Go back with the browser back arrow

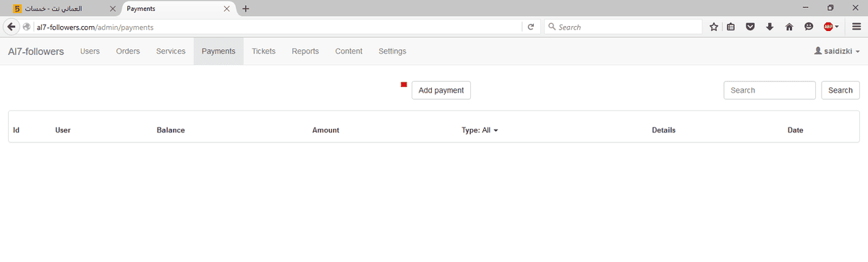coord(11,27)
